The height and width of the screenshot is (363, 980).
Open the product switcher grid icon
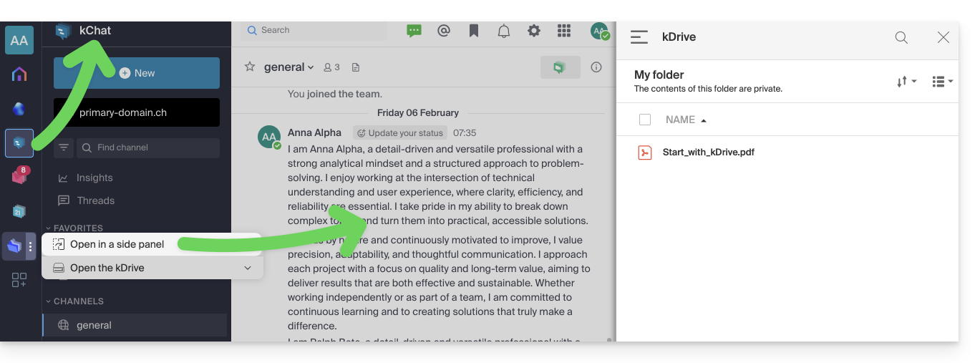pyautogui.click(x=564, y=31)
